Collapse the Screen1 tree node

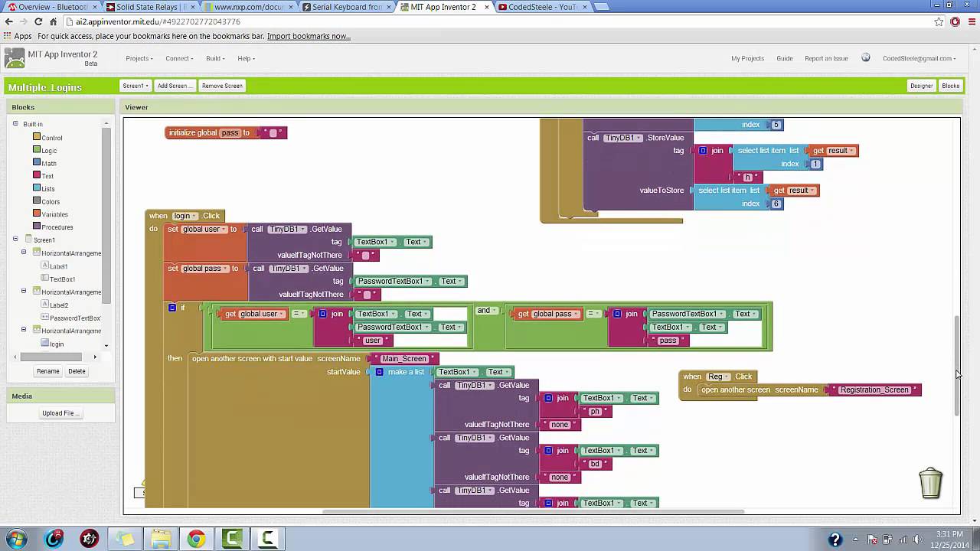pyautogui.click(x=15, y=239)
